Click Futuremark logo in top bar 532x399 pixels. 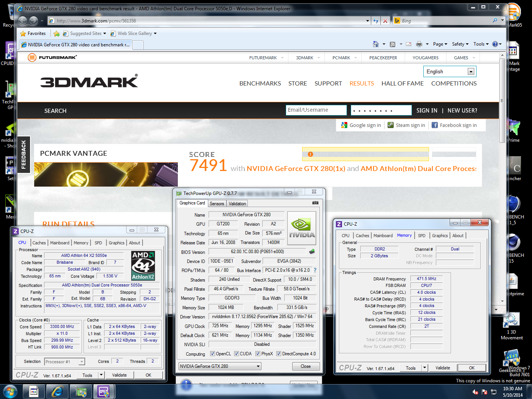pyautogui.click(x=52, y=57)
